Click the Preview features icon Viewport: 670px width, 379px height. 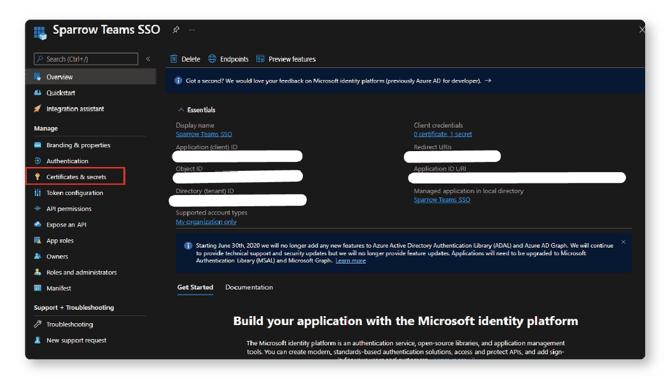pyautogui.click(x=260, y=59)
